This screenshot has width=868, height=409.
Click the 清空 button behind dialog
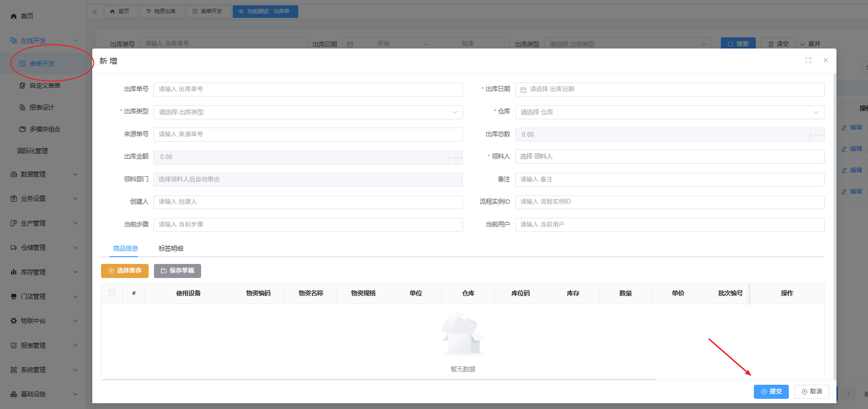[778, 44]
